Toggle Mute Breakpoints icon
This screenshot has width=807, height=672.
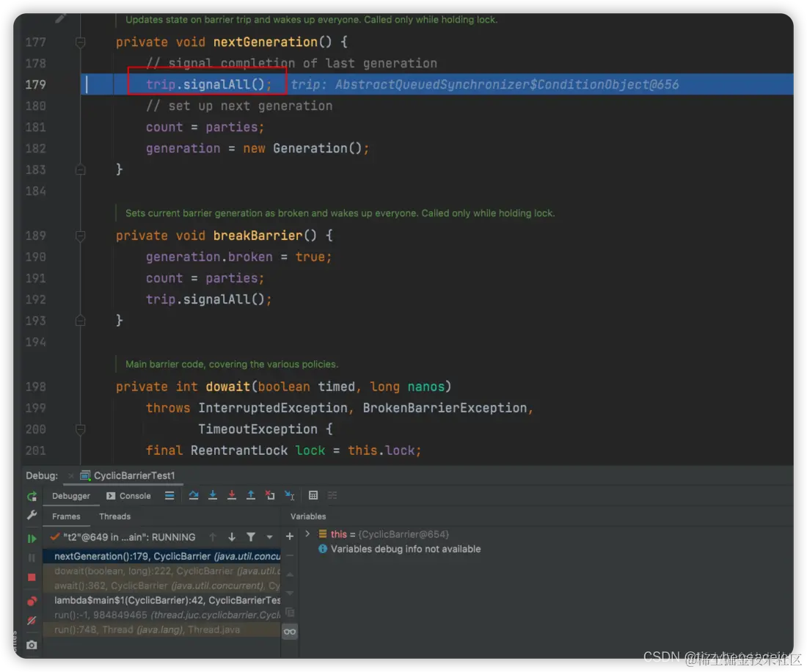pyautogui.click(x=32, y=621)
